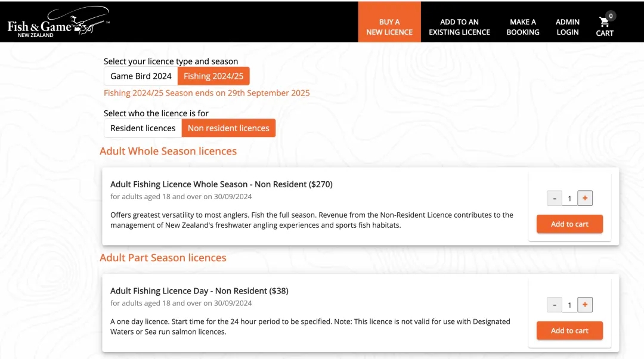
Task: Click the Whole Season quantity field
Action: [x=569, y=199]
